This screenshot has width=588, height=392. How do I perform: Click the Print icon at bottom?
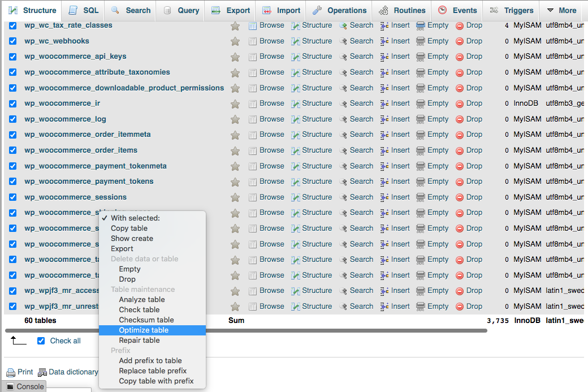[x=11, y=372]
